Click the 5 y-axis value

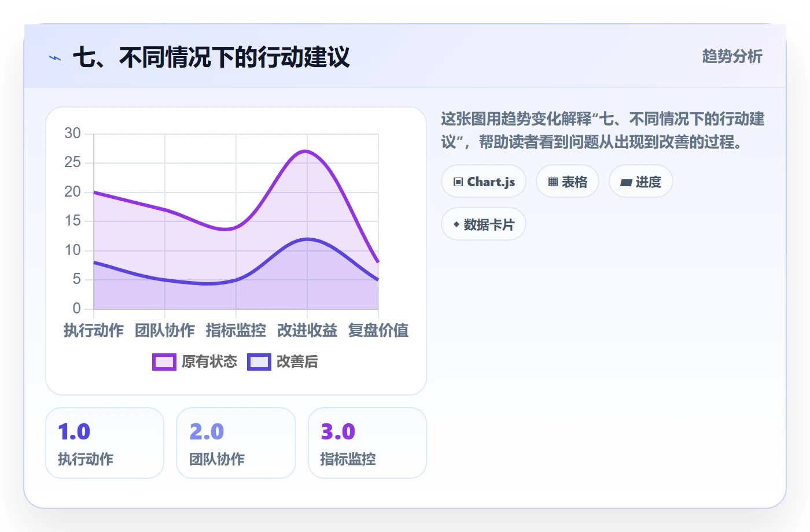coord(76,279)
